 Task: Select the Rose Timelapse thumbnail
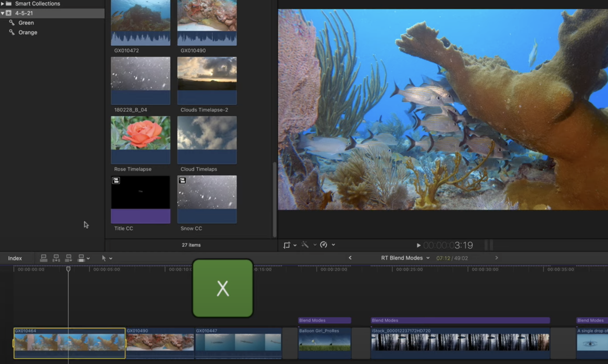point(141,140)
